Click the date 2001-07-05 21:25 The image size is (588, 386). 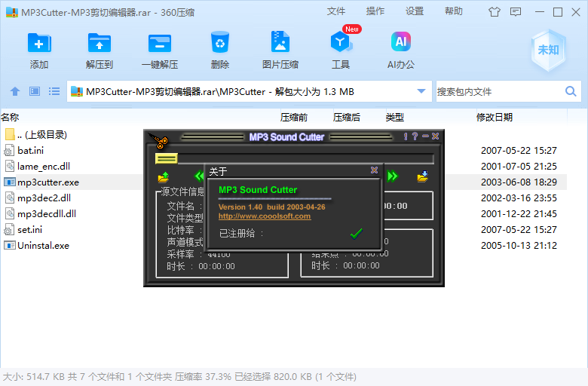[519, 166]
